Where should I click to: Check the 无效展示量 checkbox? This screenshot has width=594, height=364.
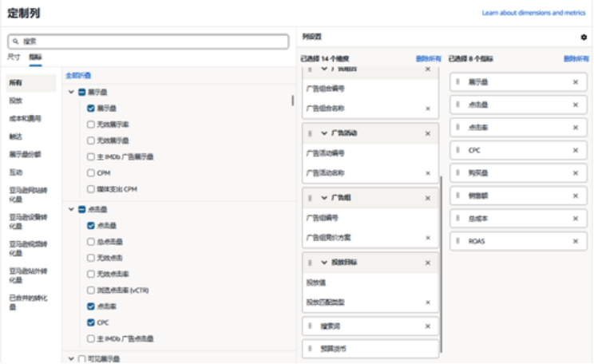click(x=91, y=140)
